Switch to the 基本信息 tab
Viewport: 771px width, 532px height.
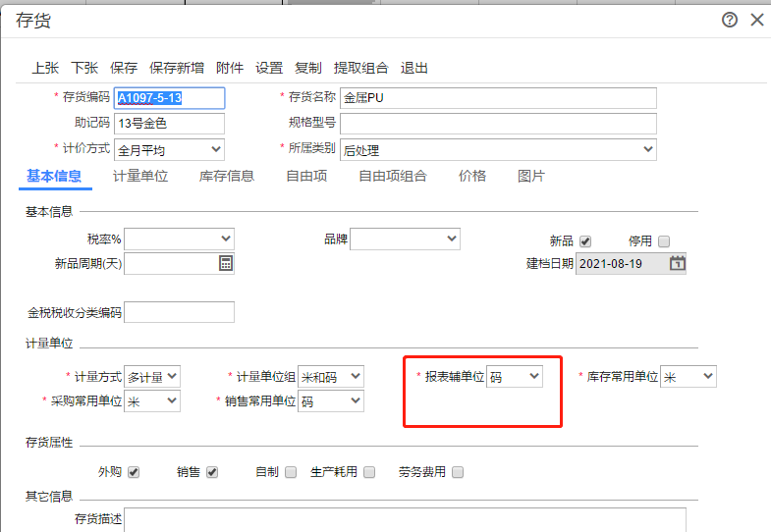click(x=54, y=176)
